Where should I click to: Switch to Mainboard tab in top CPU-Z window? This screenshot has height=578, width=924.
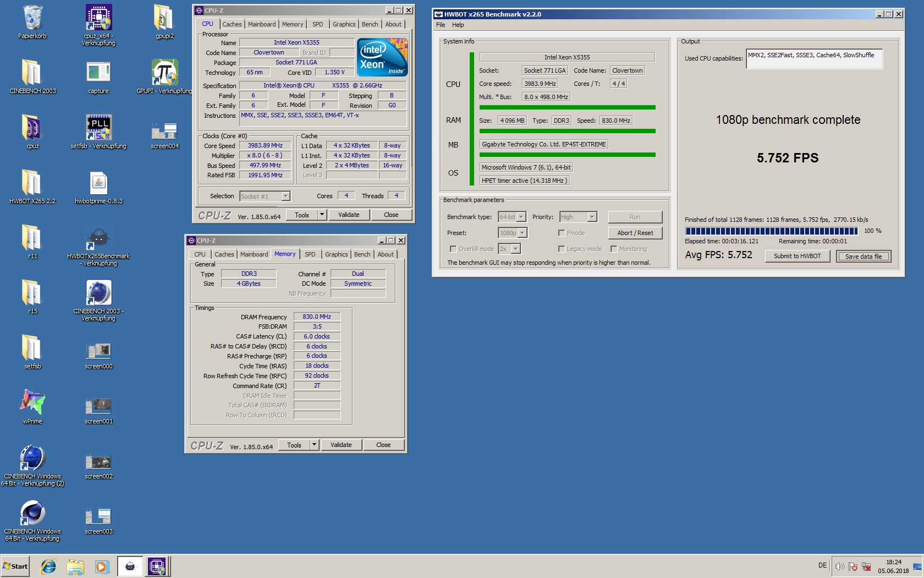pyautogui.click(x=262, y=24)
